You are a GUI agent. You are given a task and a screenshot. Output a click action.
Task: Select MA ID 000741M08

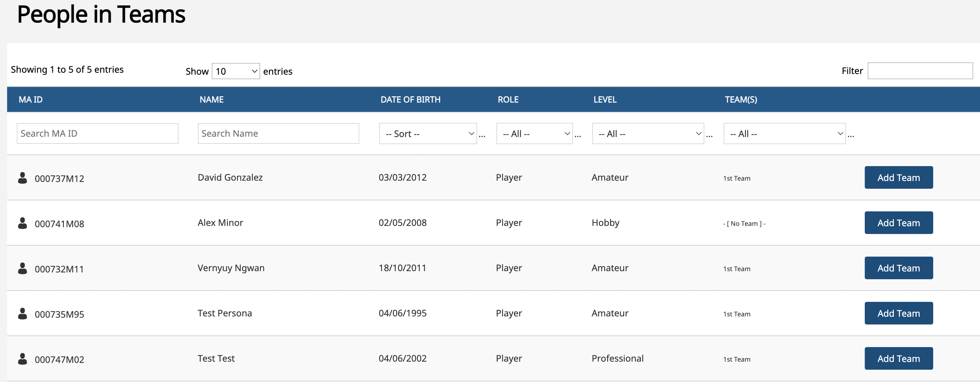point(59,224)
